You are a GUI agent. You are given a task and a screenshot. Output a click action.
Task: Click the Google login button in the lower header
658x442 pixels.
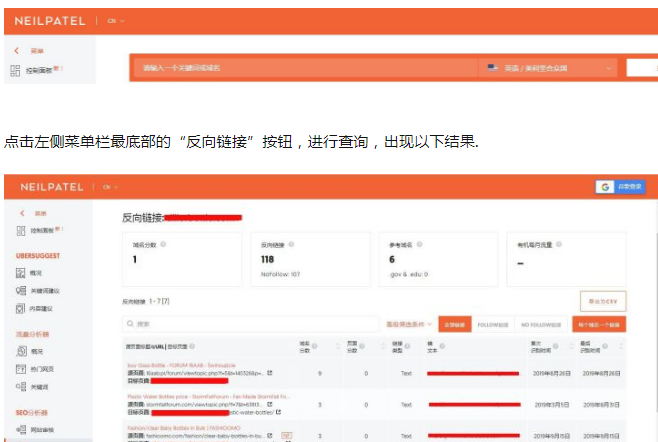tap(620, 187)
